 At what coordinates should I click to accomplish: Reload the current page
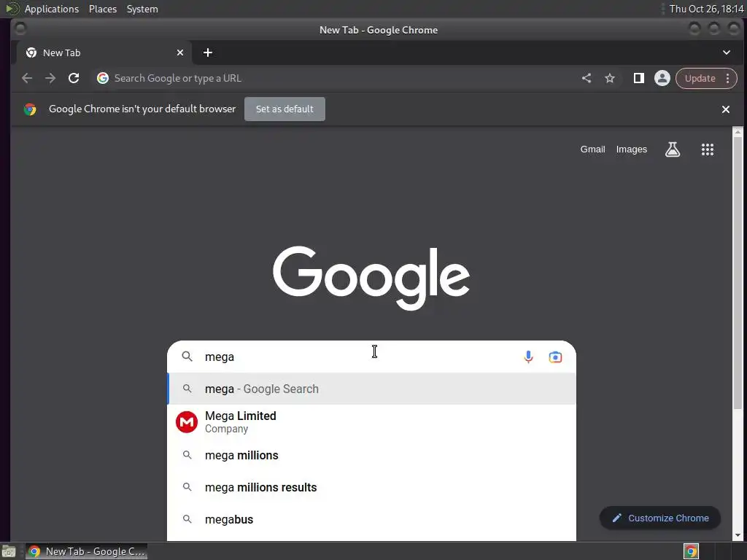click(74, 78)
